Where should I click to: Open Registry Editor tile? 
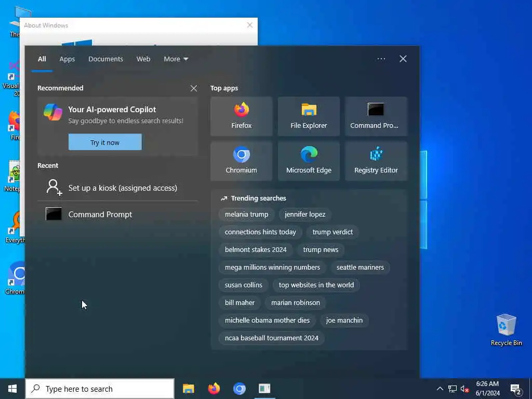(x=376, y=161)
